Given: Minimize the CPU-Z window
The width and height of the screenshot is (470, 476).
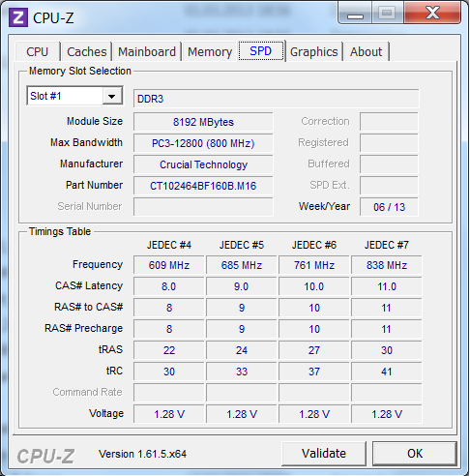Looking at the screenshot, I should tap(355, 13).
